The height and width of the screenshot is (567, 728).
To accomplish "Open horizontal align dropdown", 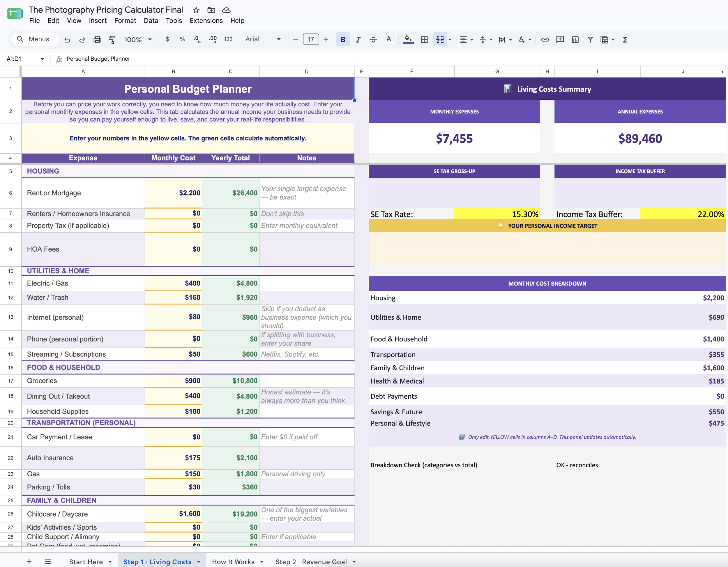I will 466,39.
